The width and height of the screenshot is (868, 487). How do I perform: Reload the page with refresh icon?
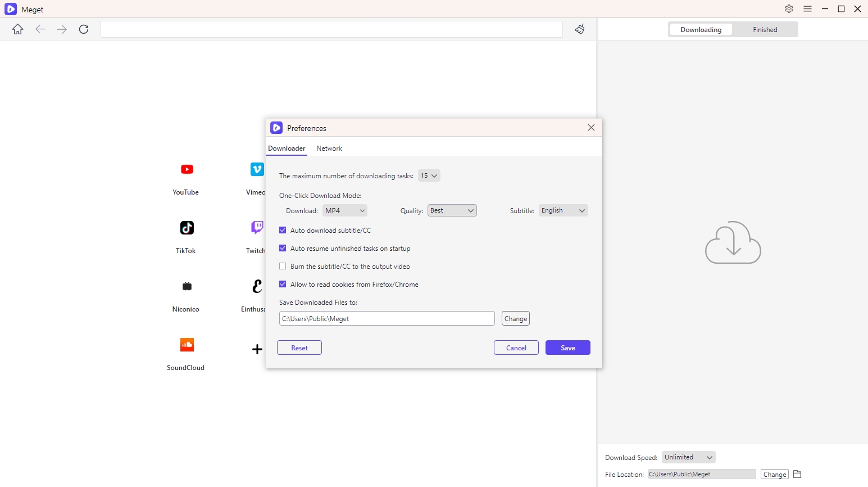(x=84, y=29)
